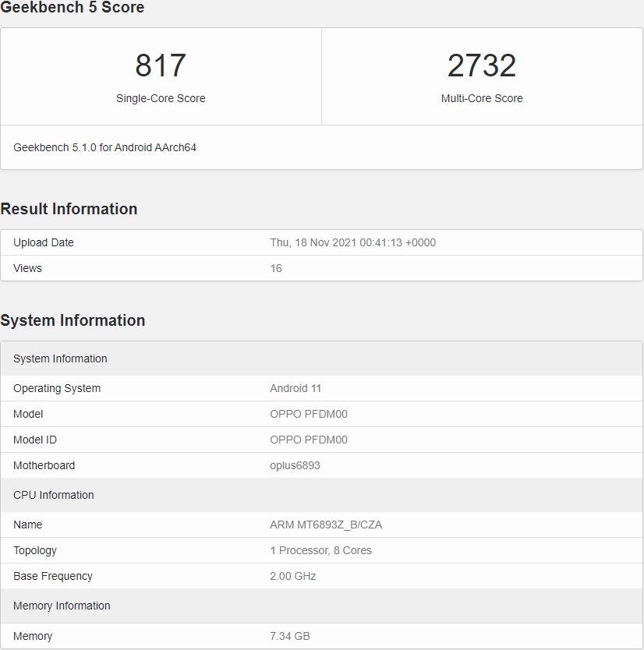Click the System Information table header row
Image resolution: width=644 pixels, height=650 pixels.
(60, 359)
